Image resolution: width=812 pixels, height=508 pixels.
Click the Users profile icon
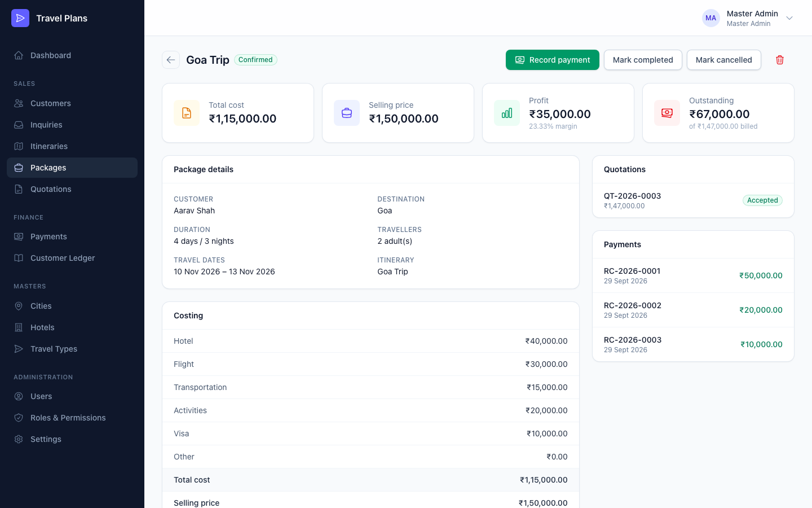coord(19,396)
